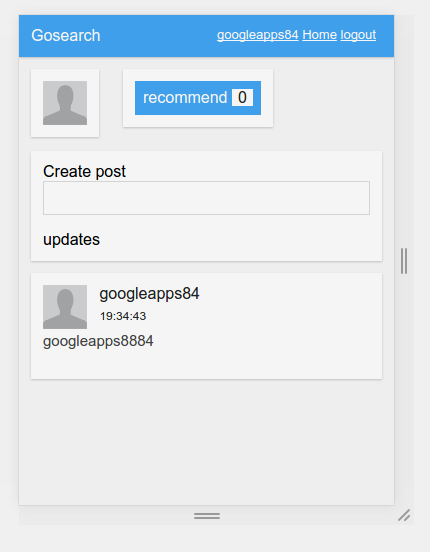Image resolution: width=430 pixels, height=552 pixels.
Task: Click the recommend count badge showing 0
Action: click(x=242, y=98)
